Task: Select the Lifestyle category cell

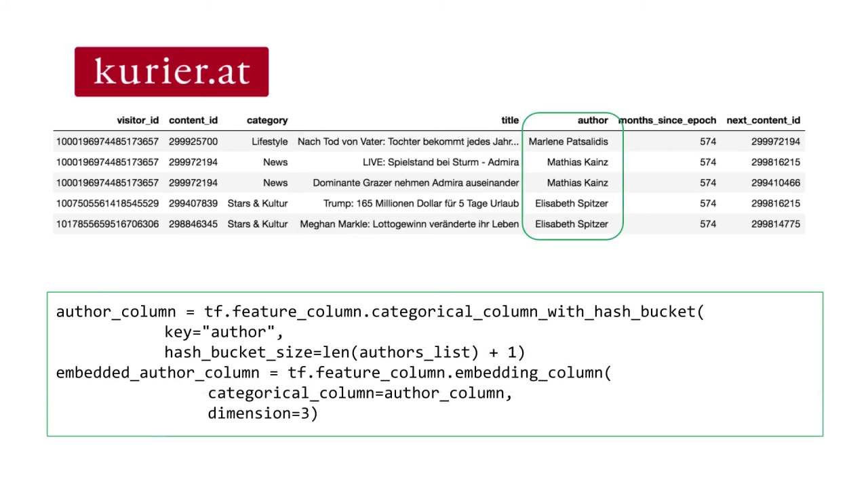Action: [x=269, y=142]
